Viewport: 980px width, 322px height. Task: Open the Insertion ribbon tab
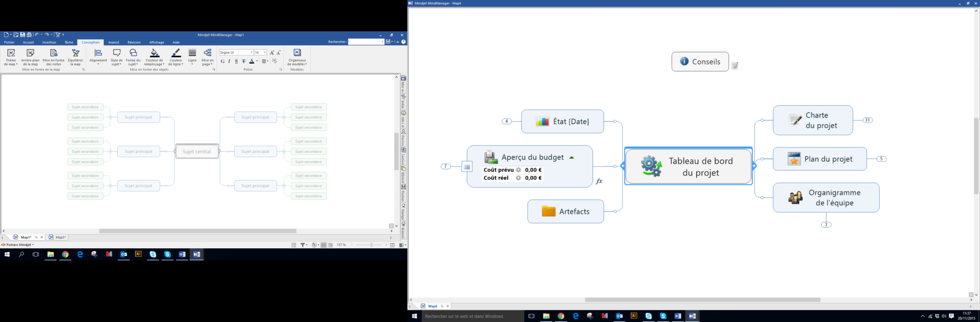(x=49, y=42)
